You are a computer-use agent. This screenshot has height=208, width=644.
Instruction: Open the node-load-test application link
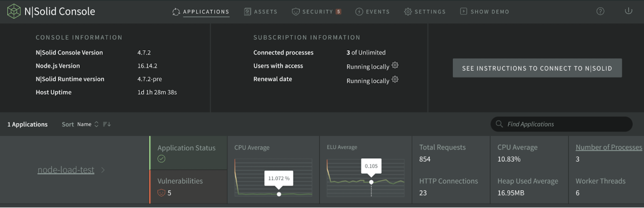[66, 170]
